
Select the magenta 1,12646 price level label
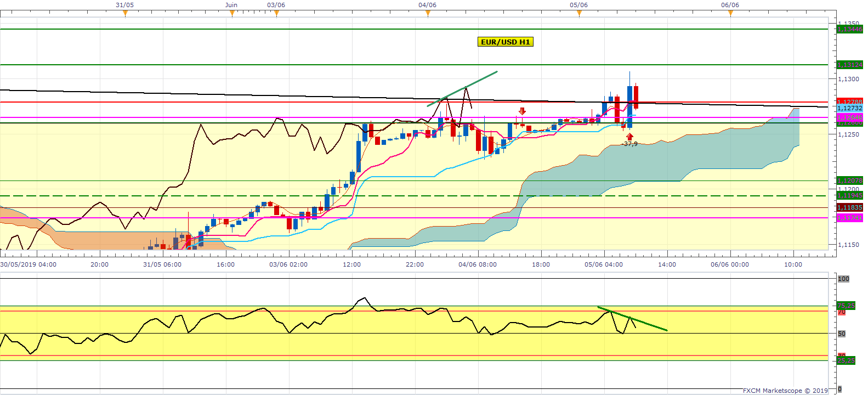[x=850, y=117]
